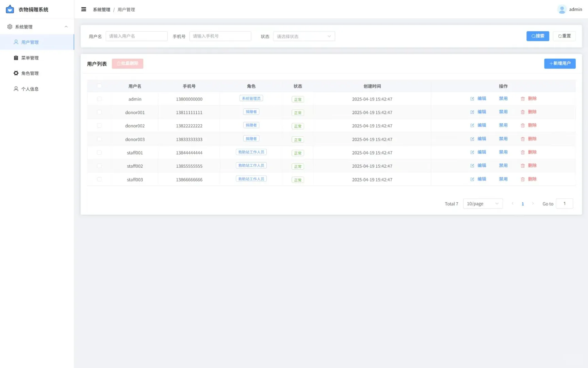Click the 批量删除 batch delete button
This screenshot has width=588, height=368.
pos(128,63)
